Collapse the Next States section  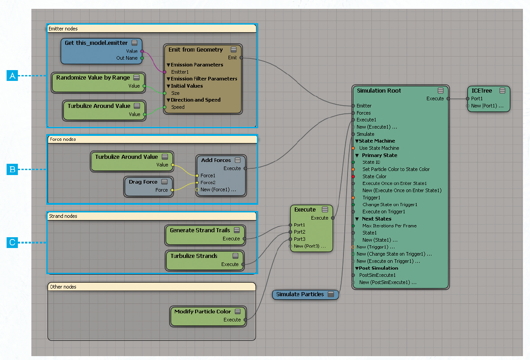[357, 219]
